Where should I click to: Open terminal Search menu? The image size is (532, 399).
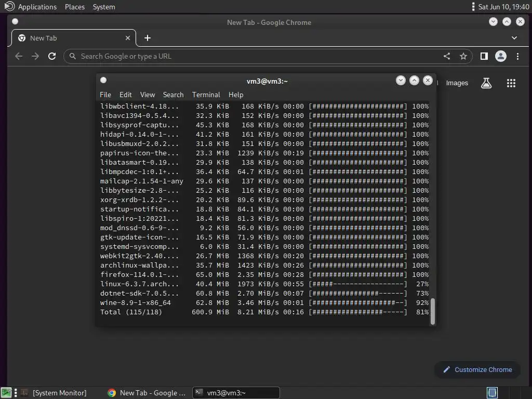coord(173,95)
